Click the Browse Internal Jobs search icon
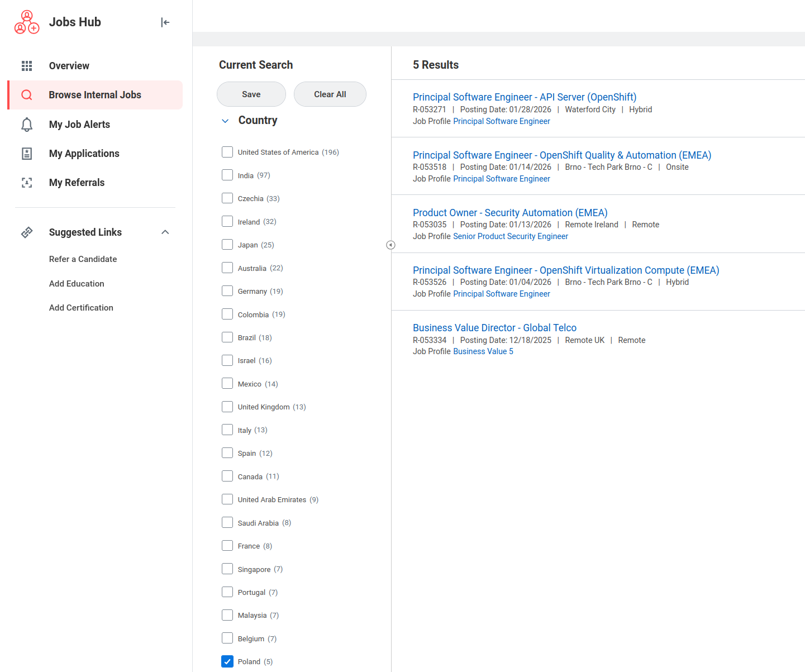The image size is (805, 672). (x=27, y=95)
